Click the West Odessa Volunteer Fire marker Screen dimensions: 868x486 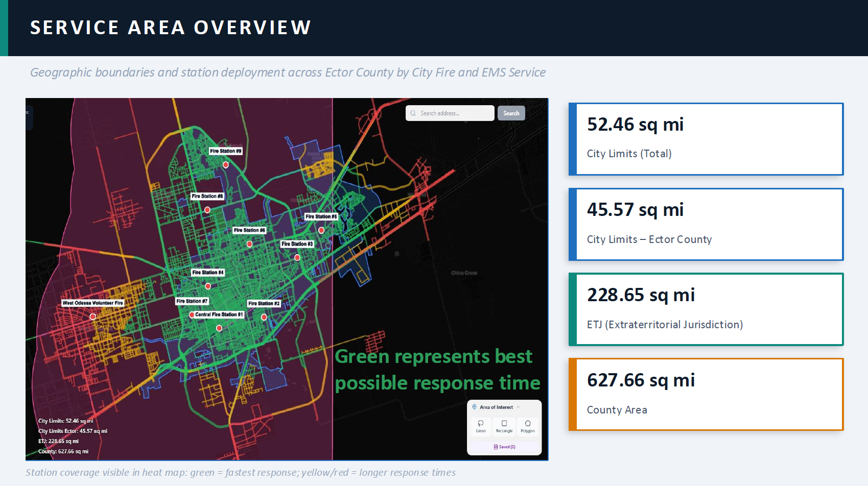(x=93, y=317)
